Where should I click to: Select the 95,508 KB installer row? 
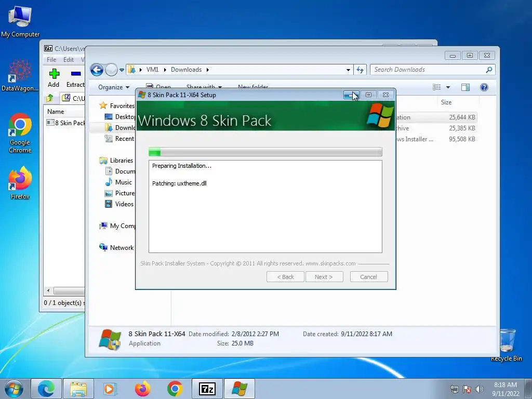coord(436,139)
